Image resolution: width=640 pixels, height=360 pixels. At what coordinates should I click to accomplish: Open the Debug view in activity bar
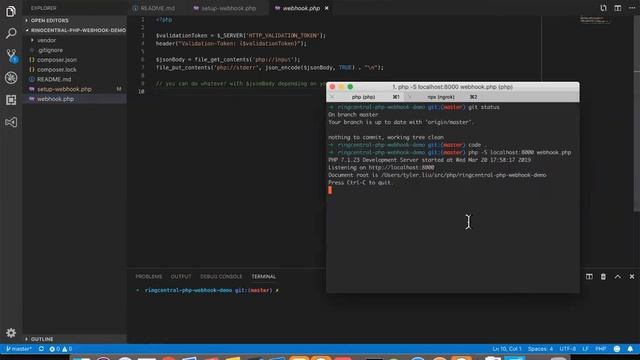[11, 78]
